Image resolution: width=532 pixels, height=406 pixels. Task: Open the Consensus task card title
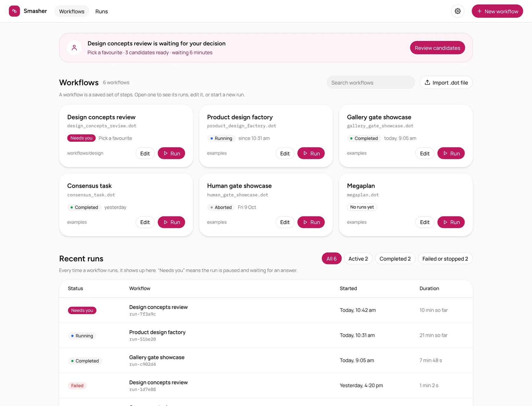[x=89, y=186]
